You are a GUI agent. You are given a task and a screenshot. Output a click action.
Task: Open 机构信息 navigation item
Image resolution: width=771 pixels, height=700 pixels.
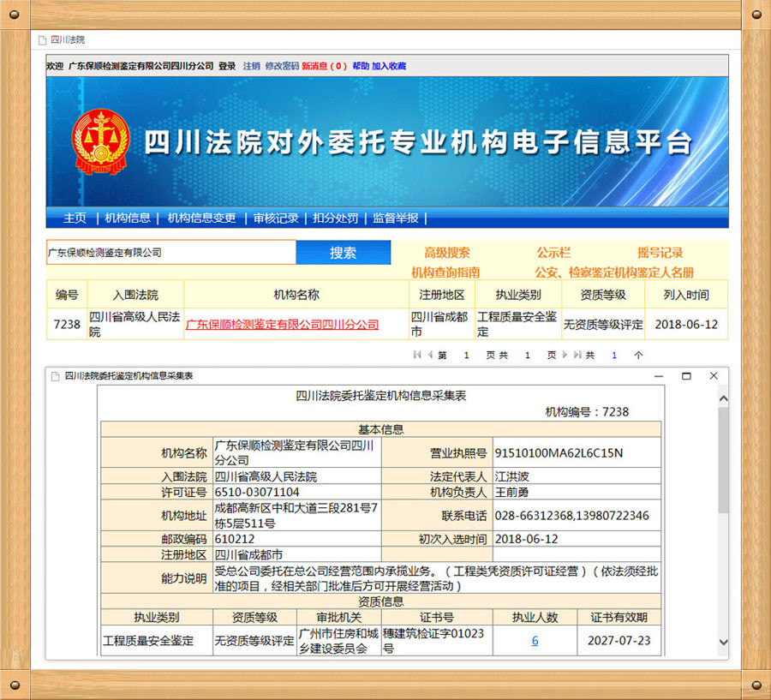point(128,218)
